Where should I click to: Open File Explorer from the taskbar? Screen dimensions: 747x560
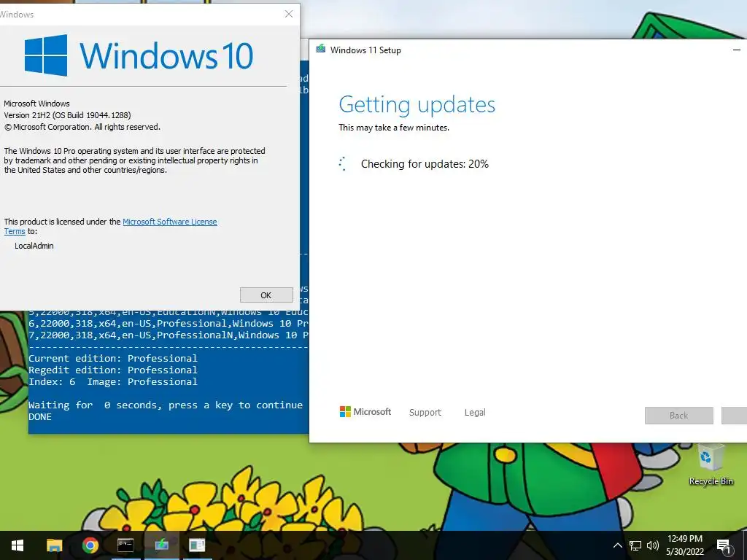point(54,545)
